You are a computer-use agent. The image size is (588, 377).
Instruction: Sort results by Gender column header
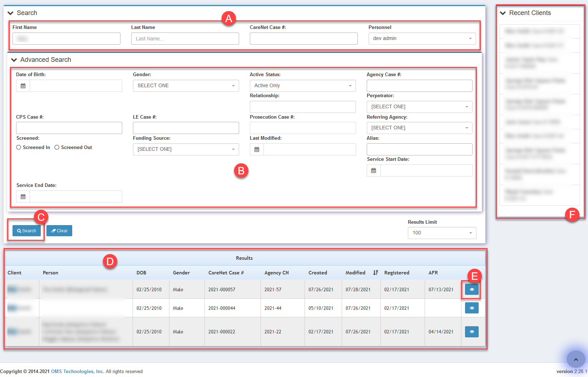click(x=181, y=273)
